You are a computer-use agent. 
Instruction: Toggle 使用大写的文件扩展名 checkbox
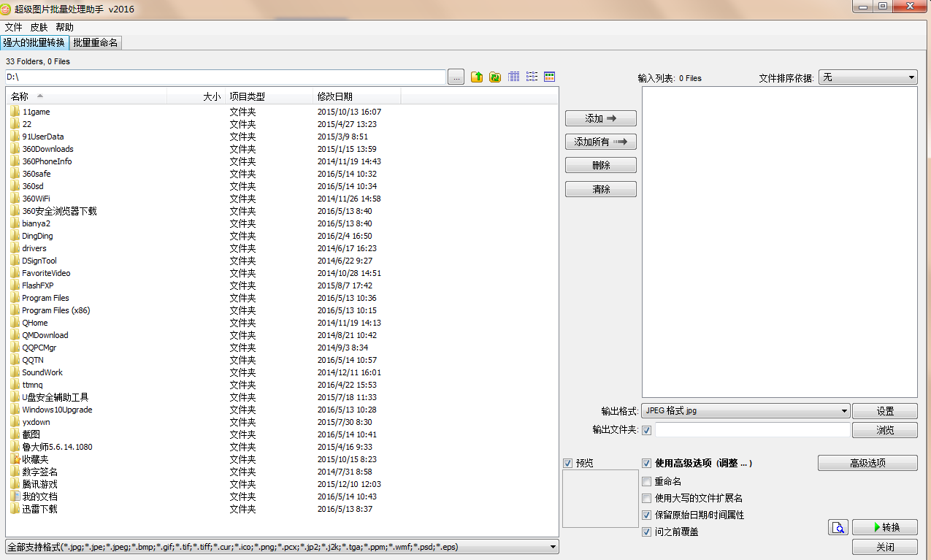point(646,498)
